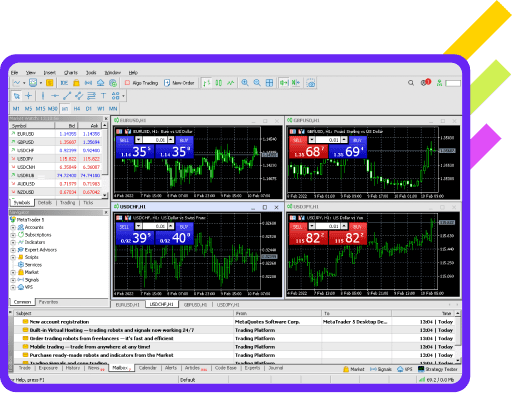The image size is (512, 393).
Task: Select the horizontal line drawing tool
Action: (x=55, y=96)
